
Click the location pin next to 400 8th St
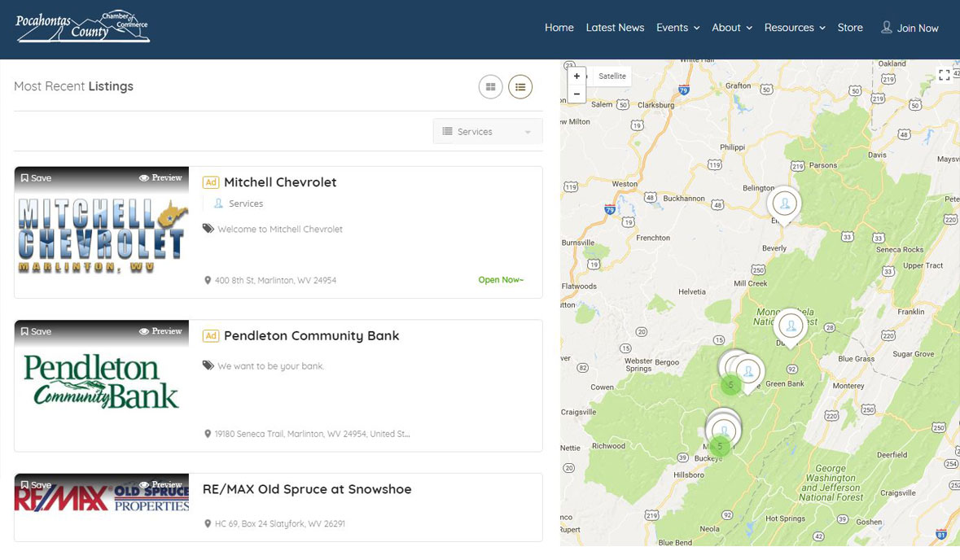(208, 280)
